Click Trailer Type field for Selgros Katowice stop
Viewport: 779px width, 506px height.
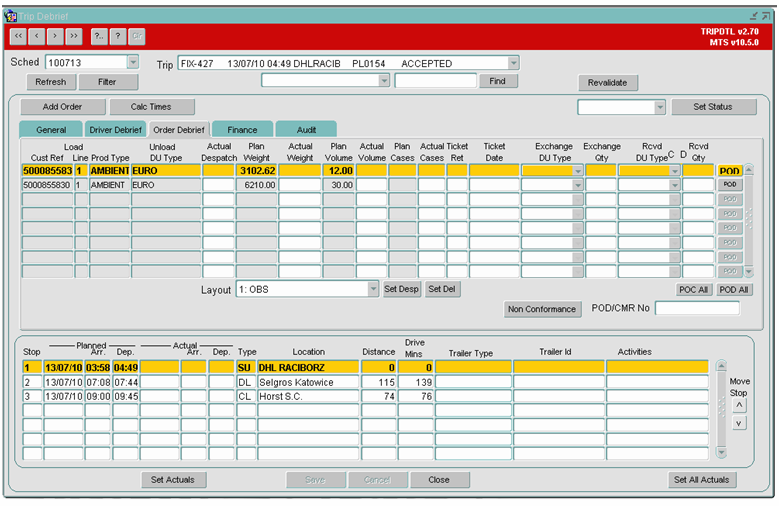pos(473,382)
